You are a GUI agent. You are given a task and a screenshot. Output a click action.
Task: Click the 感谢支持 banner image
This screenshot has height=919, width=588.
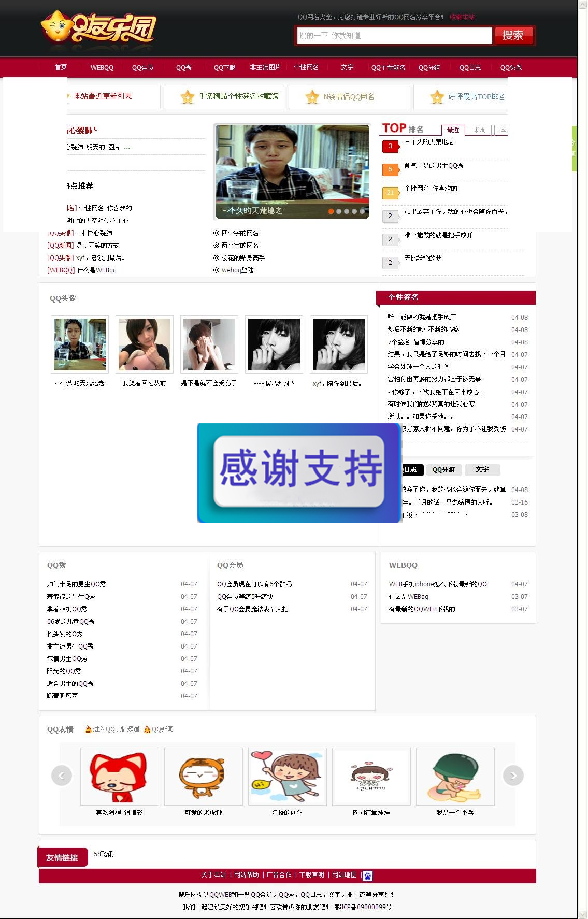point(299,473)
